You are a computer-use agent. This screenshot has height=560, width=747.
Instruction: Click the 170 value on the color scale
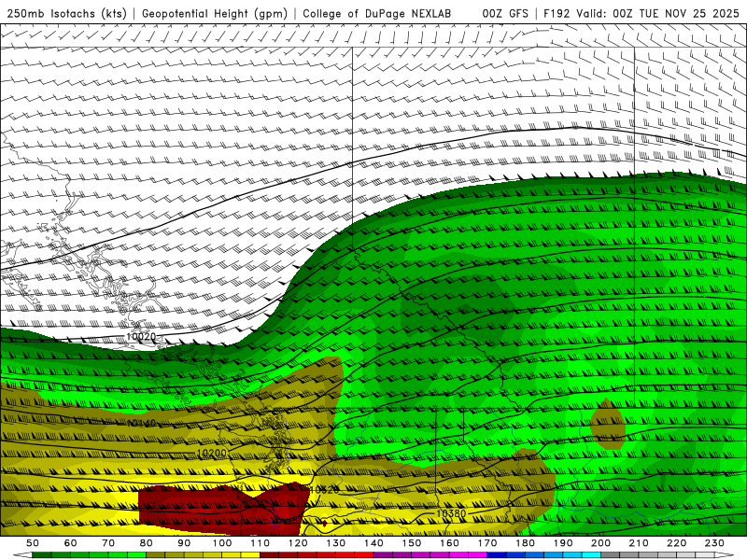point(486,543)
